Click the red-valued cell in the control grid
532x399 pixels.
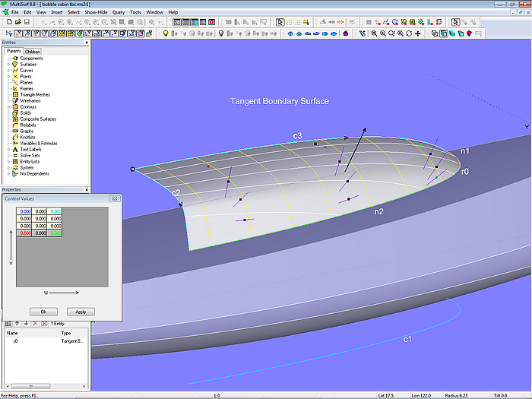pyautogui.click(x=26, y=233)
